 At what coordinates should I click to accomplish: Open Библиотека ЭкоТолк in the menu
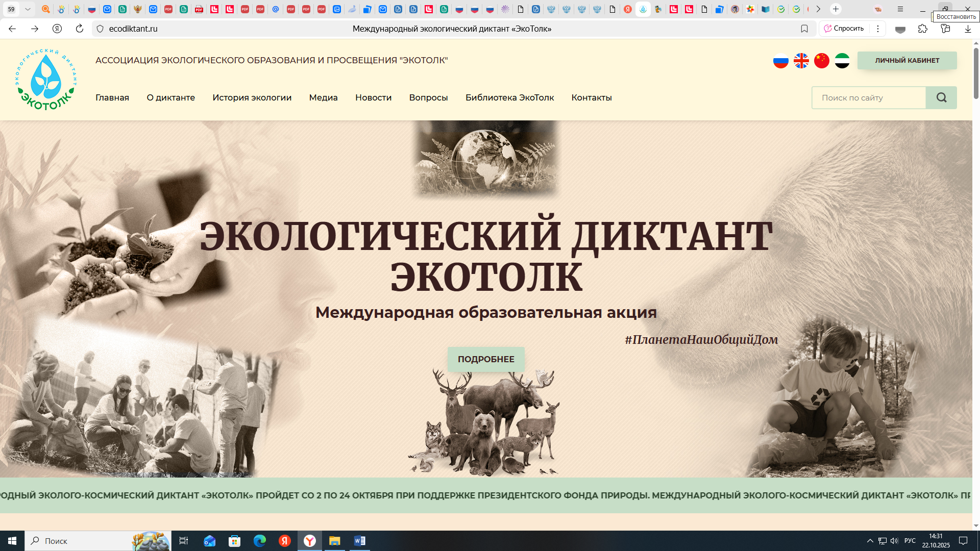510,97
